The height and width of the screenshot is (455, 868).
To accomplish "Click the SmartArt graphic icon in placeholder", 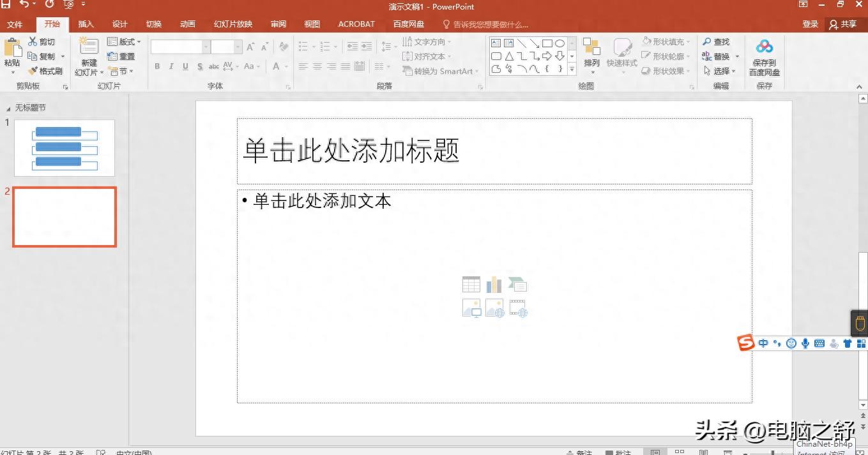I will pos(517,285).
